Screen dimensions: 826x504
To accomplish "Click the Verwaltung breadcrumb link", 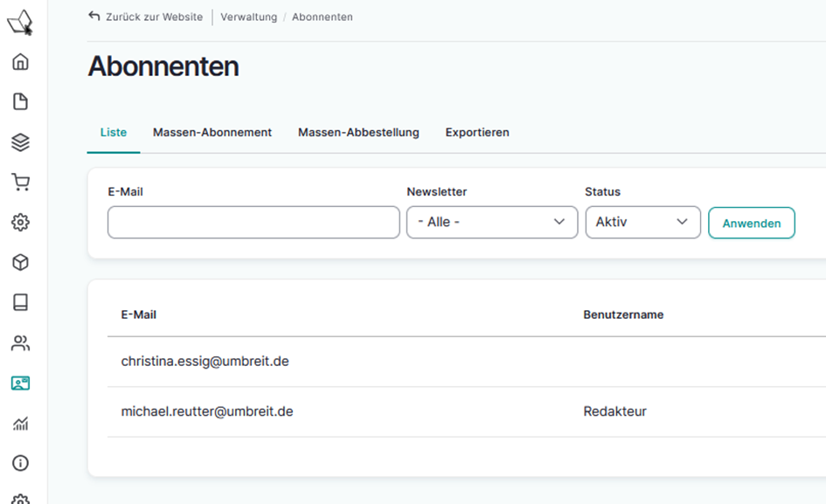I will click(x=248, y=17).
